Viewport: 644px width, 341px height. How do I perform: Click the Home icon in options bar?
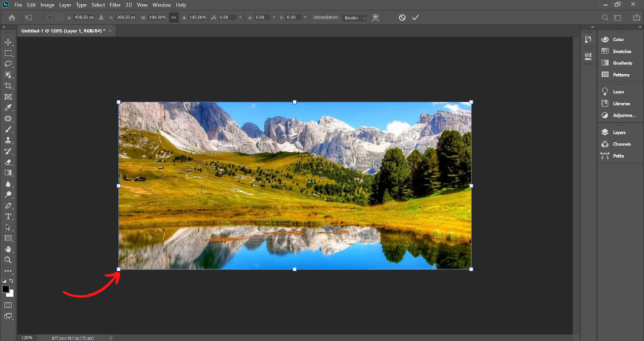coord(12,17)
